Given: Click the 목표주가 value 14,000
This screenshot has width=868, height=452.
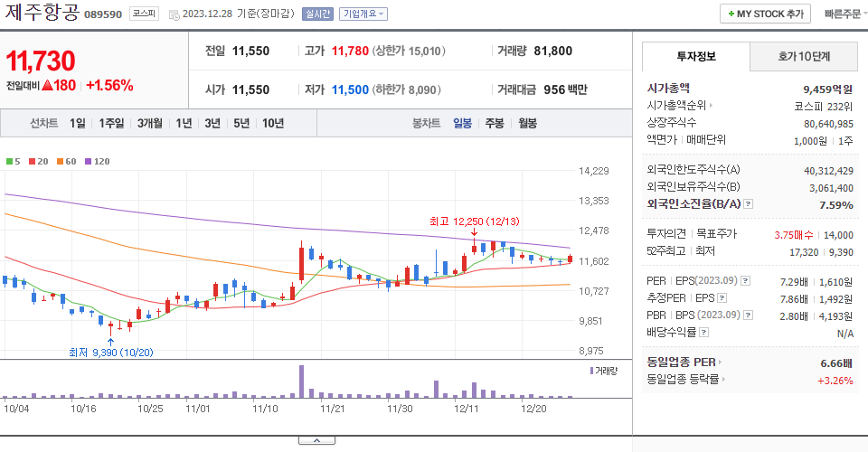Looking at the screenshot, I should tap(838, 235).
